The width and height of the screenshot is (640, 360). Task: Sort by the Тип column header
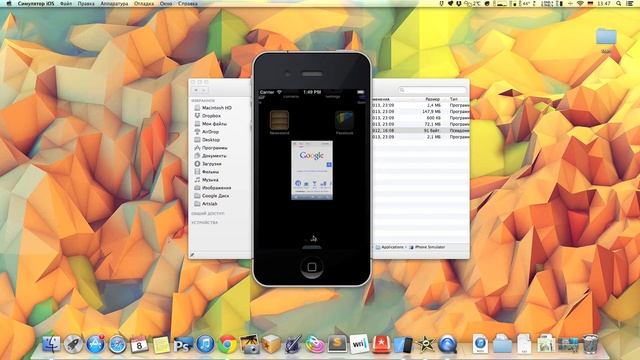[453, 99]
